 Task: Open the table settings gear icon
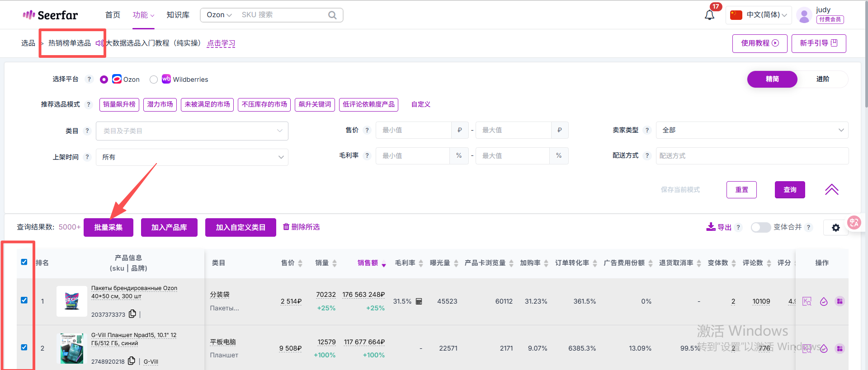[x=835, y=228]
